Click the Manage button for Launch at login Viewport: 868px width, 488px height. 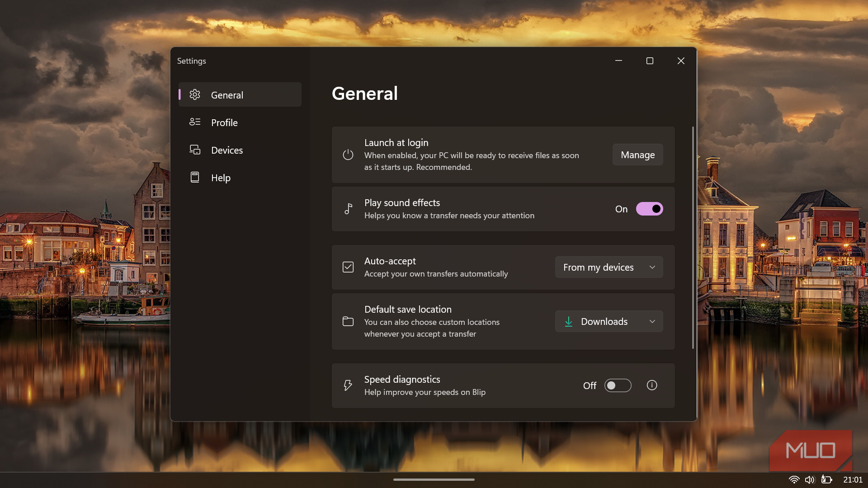[637, 155]
